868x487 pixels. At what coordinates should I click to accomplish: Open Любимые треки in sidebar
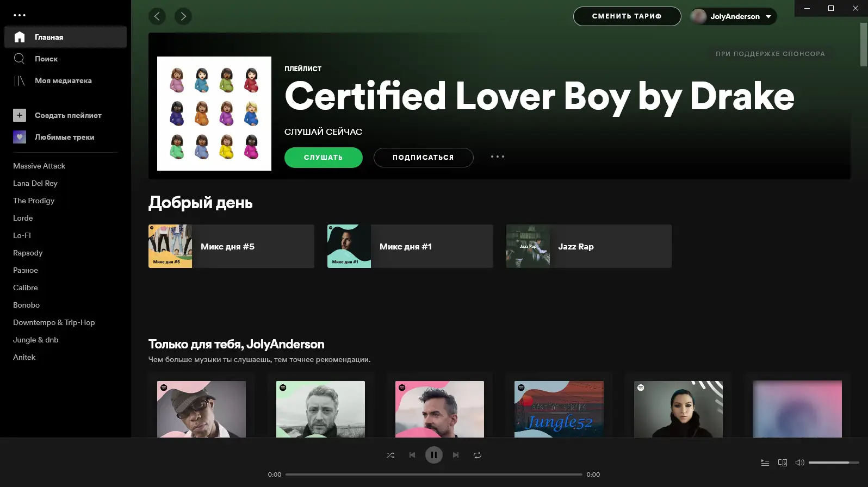coord(65,137)
